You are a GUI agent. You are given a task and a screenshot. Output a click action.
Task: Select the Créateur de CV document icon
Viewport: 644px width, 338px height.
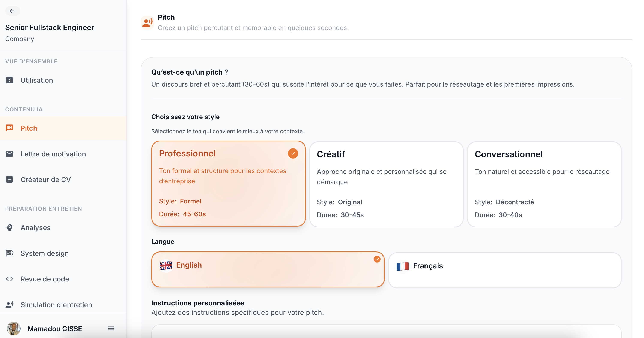(9, 179)
